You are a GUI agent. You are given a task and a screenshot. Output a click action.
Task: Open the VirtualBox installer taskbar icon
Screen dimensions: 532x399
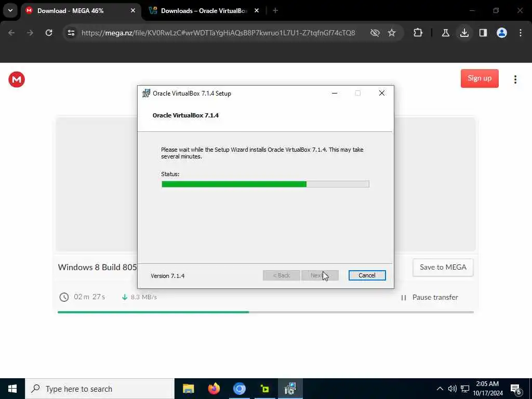290,389
